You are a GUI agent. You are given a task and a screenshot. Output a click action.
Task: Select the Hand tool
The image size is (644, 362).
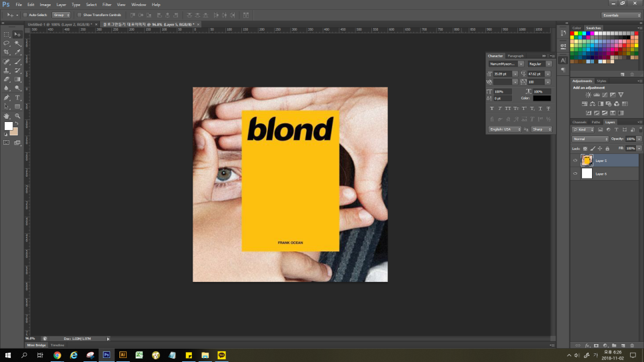[x=7, y=116]
